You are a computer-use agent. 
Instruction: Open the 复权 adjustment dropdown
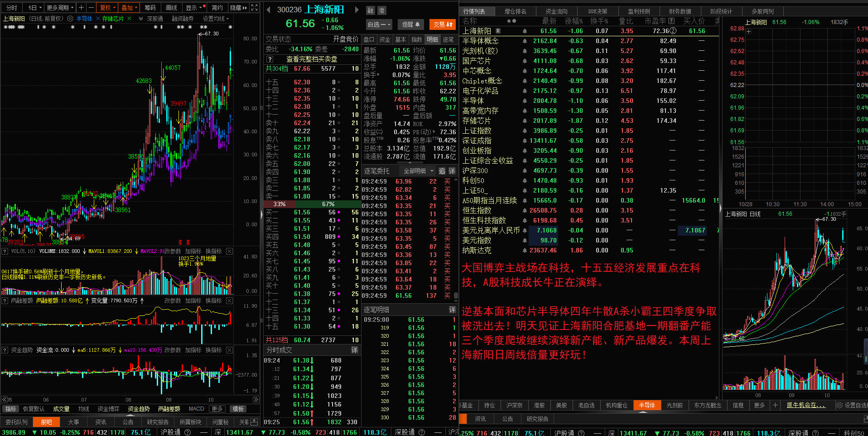[x=108, y=8]
